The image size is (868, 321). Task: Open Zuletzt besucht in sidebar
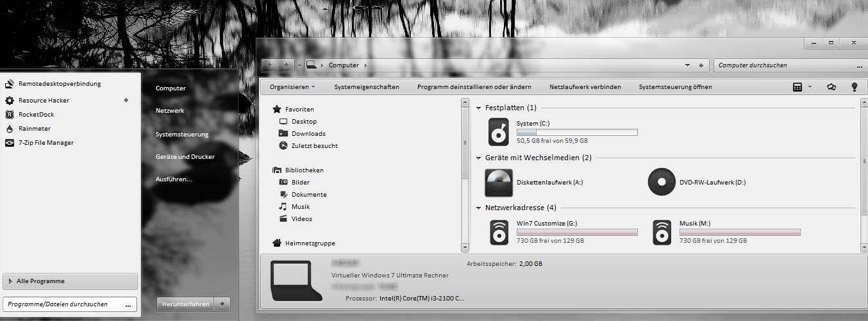(308, 146)
